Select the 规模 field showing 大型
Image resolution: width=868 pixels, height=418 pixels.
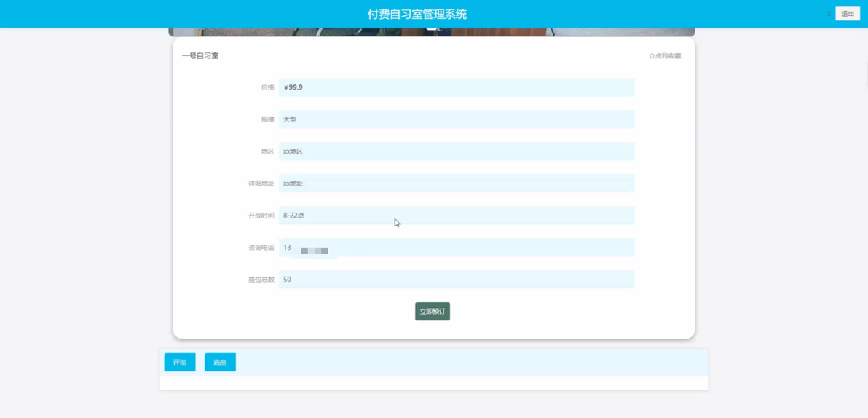pyautogui.click(x=457, y=119)
